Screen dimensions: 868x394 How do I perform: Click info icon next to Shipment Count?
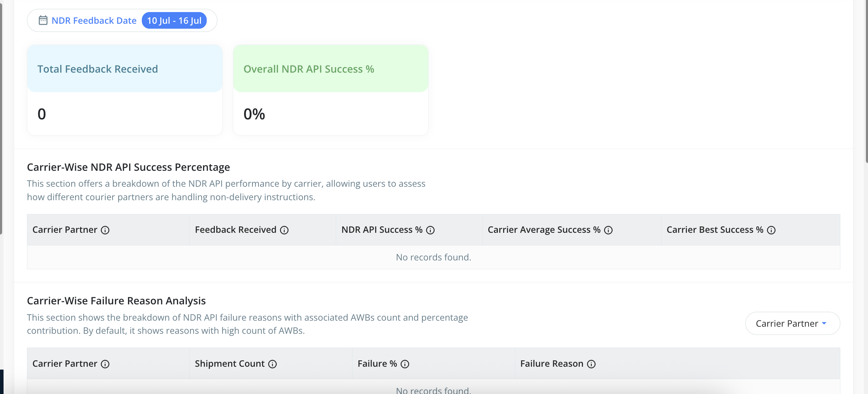[x=272, y=364]
